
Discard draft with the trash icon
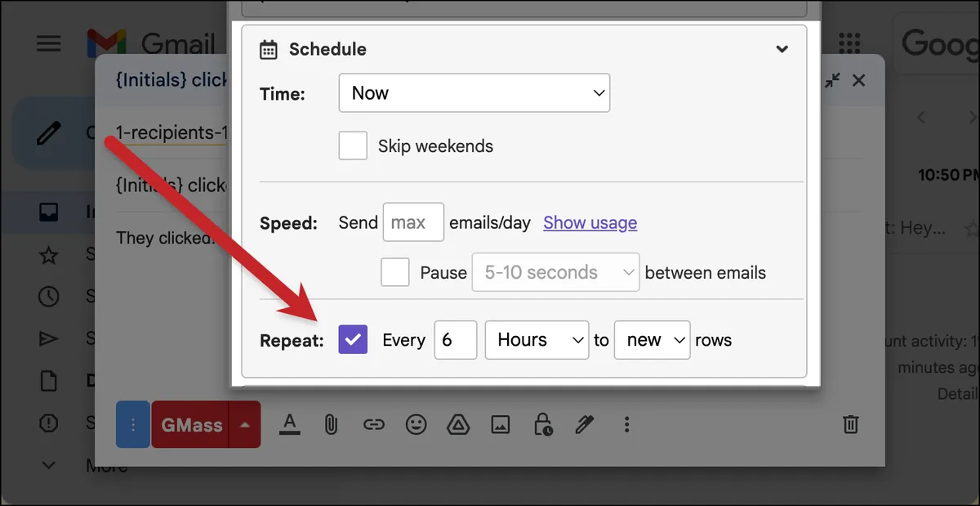point(850,424)
